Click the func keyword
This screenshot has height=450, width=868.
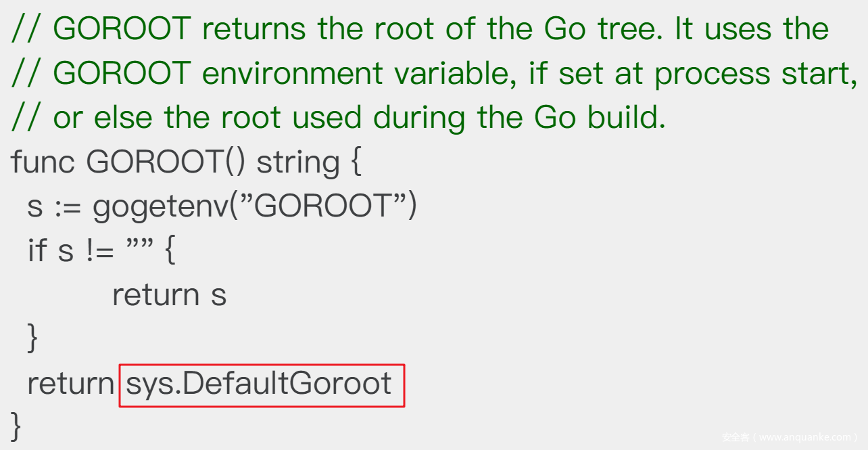43,162
